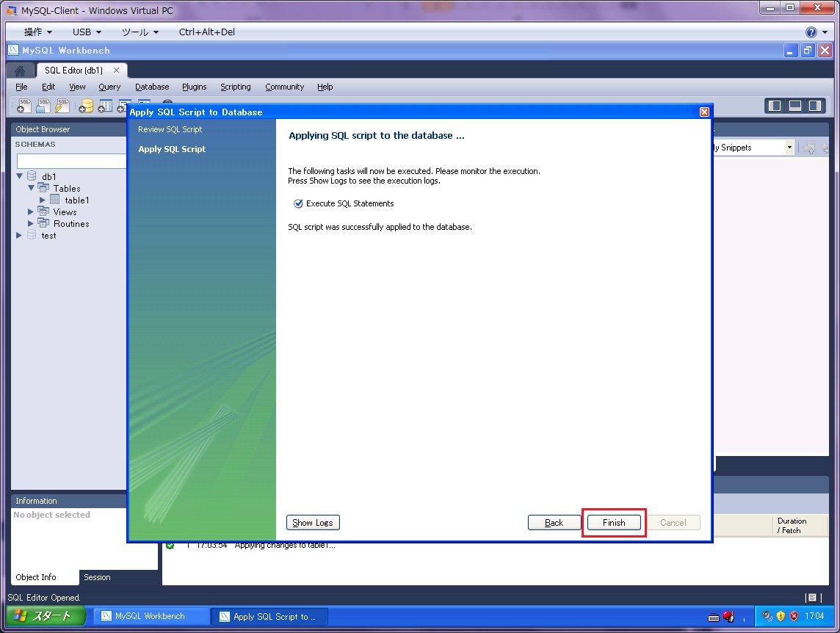This screenshot has height=633, width=840.
Task: Open an SQL script file icon
Action: tap(43, 106)
